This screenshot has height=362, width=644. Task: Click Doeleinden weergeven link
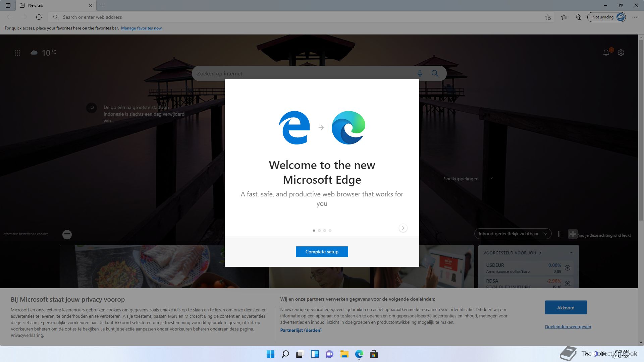click(568, 326)
